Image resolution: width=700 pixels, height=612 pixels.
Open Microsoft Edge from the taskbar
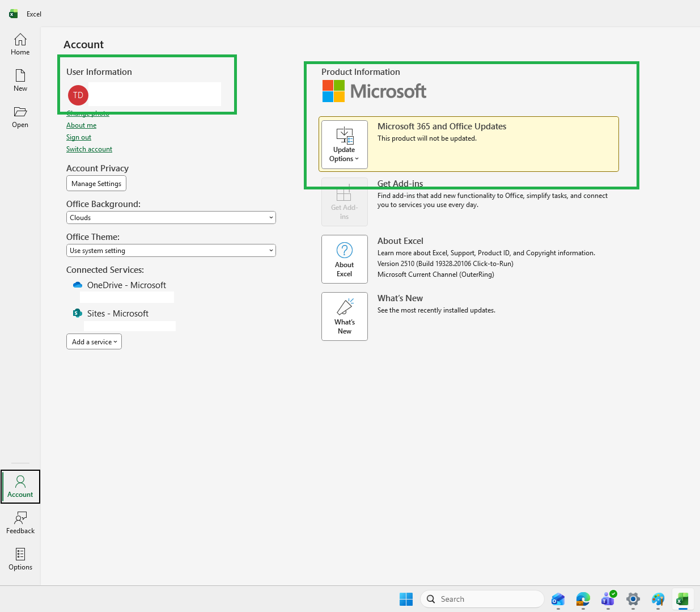click(x=583, y=599)
